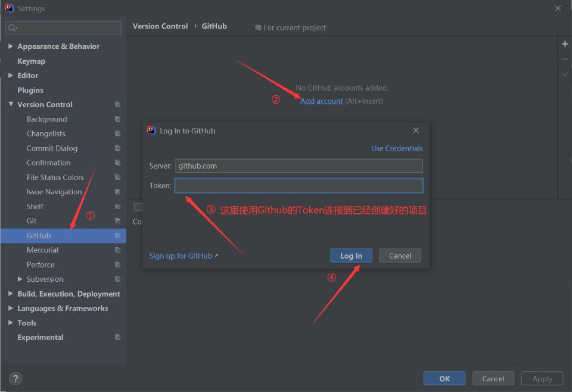Select Issue Navigation settings
Viewport: 572px width, 392px height.
click(54, 192)
